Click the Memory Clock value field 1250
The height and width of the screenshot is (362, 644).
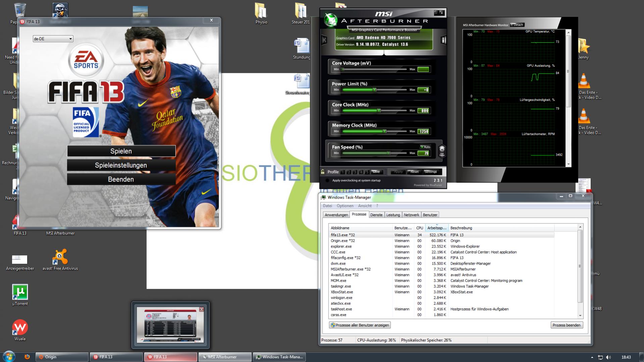point(424,132)
